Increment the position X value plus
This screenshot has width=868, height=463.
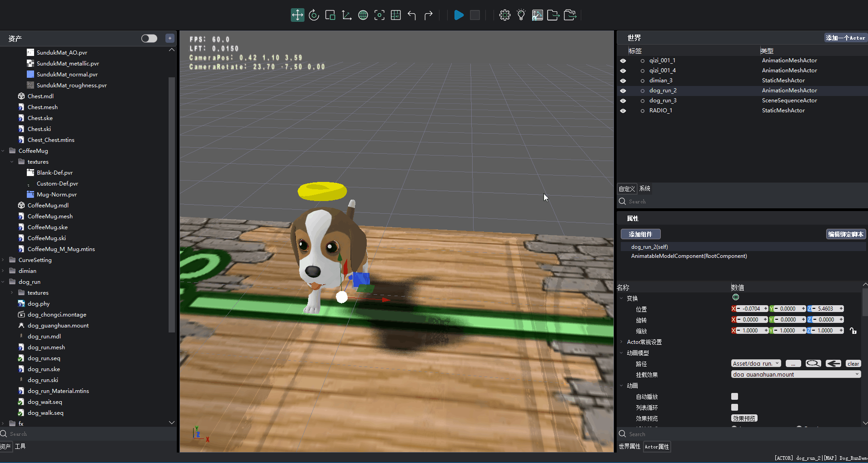pos(765,308)
